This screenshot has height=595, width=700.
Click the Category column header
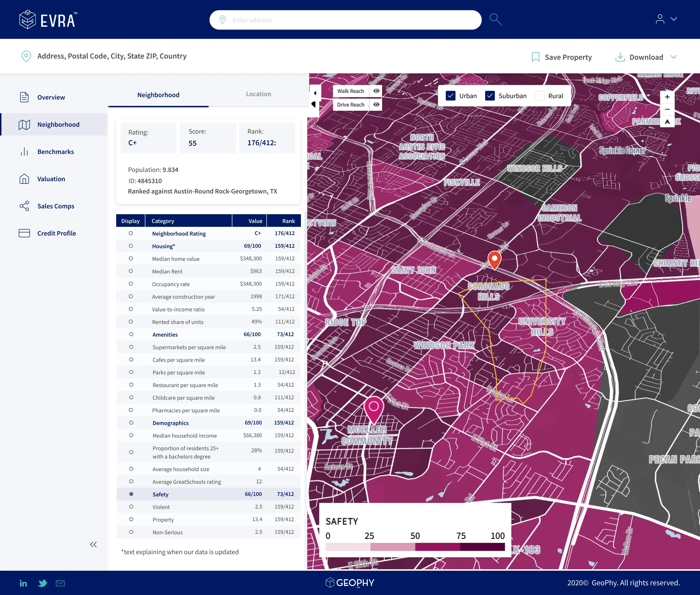[189, 221]
